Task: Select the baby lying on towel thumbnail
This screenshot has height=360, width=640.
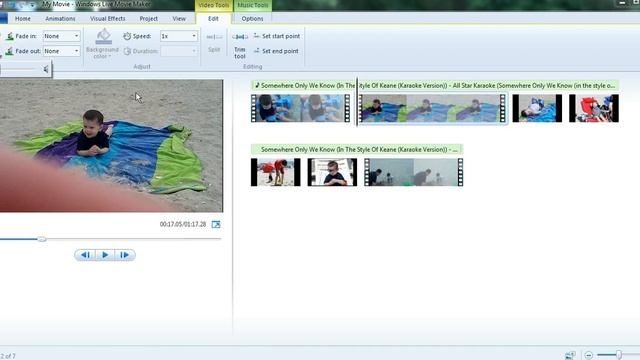Action: click(537, 108)
